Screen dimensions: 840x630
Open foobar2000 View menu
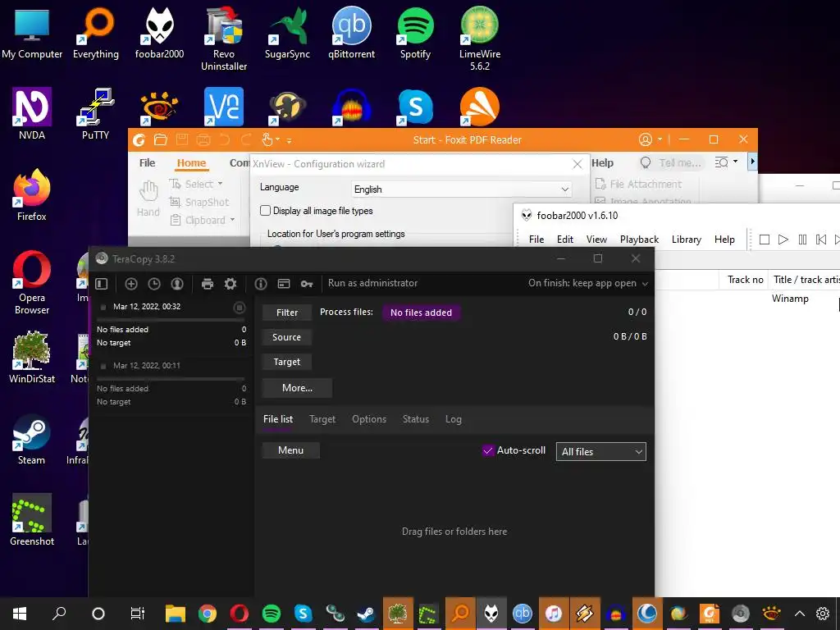point(596,240)
